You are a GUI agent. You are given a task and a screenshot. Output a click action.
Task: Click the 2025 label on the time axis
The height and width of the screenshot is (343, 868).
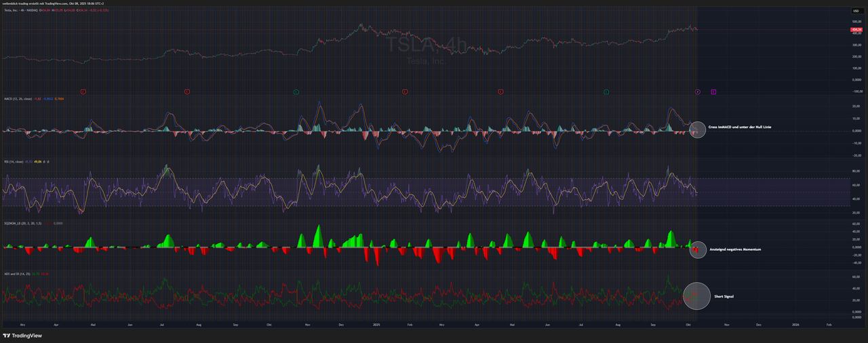pos(378,325)
